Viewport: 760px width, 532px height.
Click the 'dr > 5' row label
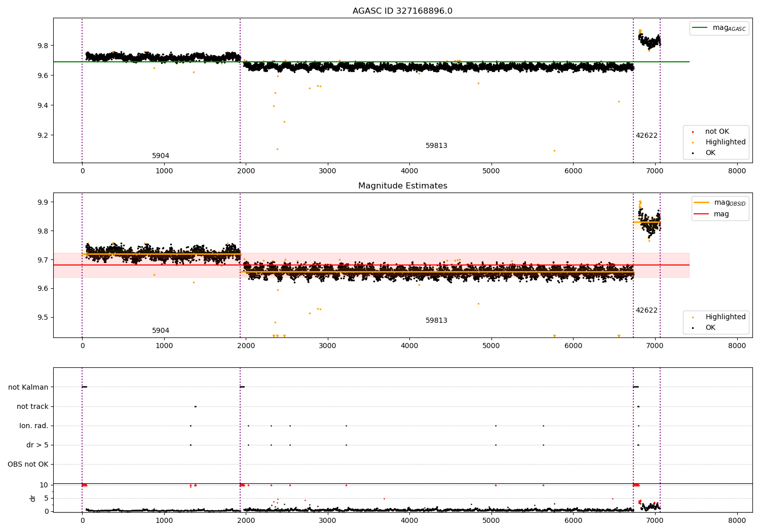pos(37,445)
